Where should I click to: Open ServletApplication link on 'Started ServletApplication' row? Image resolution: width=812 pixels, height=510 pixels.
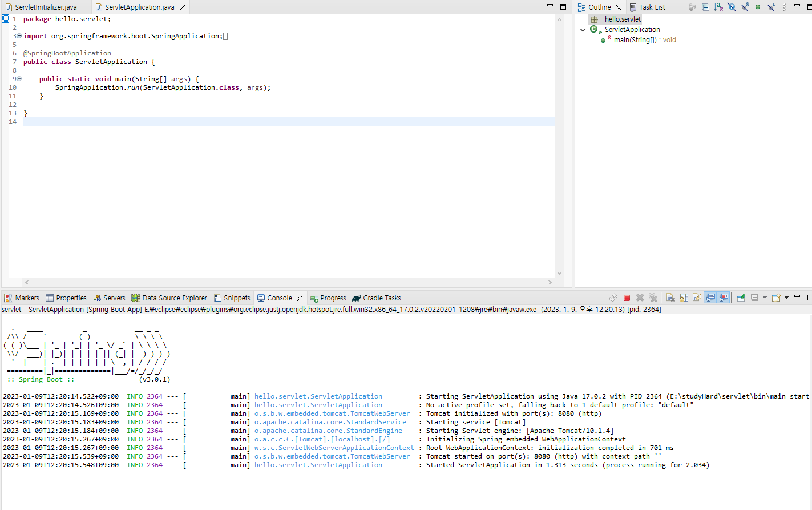pos(318,465)
